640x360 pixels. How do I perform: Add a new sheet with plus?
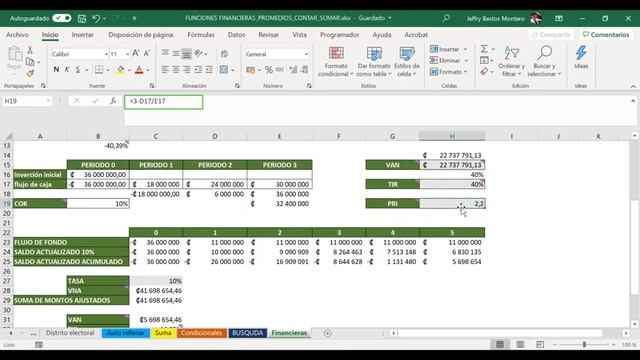(x=327, y=333)
